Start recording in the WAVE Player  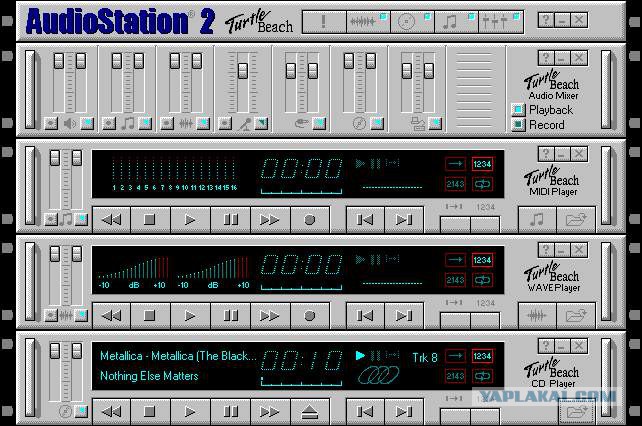pyautogui.click(x=310, y=316)
